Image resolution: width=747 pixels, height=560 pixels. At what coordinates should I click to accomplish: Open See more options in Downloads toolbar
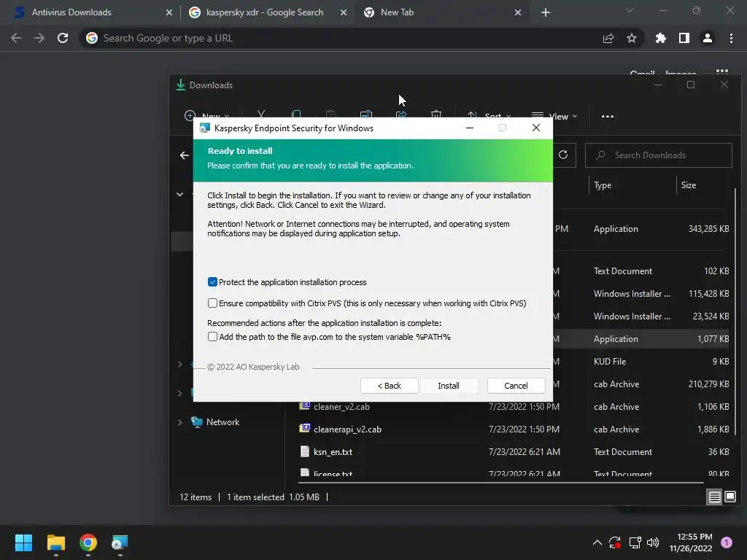click(x=608, y=116)
